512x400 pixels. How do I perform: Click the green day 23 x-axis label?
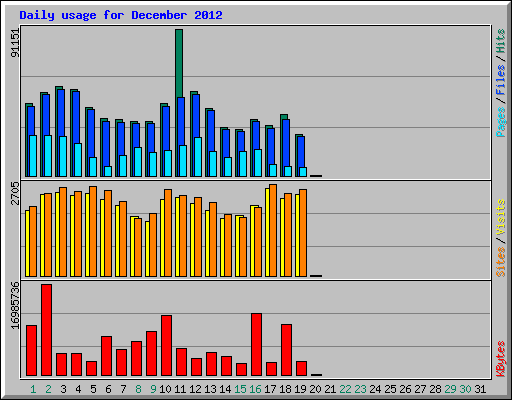360,389
